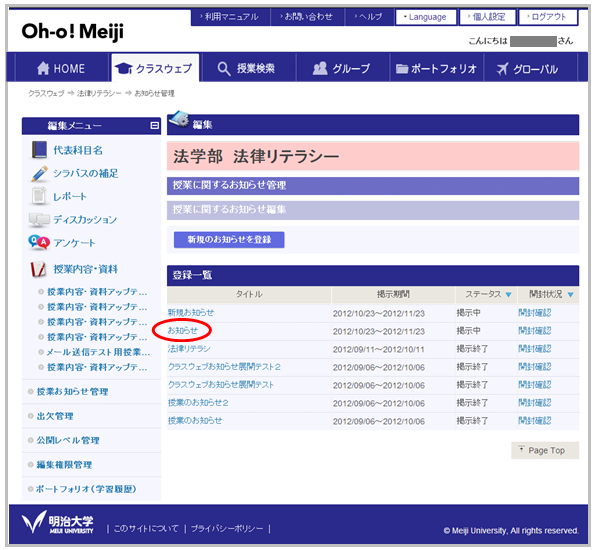Switch to the グローバル tab
Viewport: 598px width, 550px height.
pyautogui.click(x=530, y=68)
